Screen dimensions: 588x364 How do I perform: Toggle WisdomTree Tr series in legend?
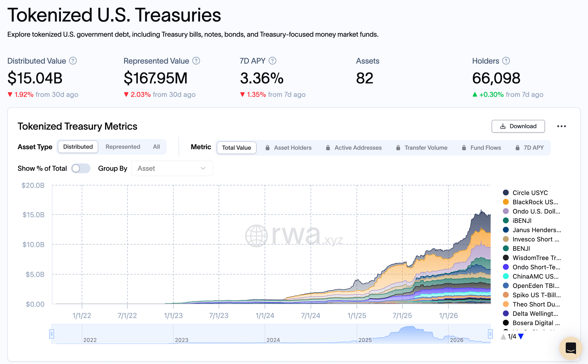point(532,258)
